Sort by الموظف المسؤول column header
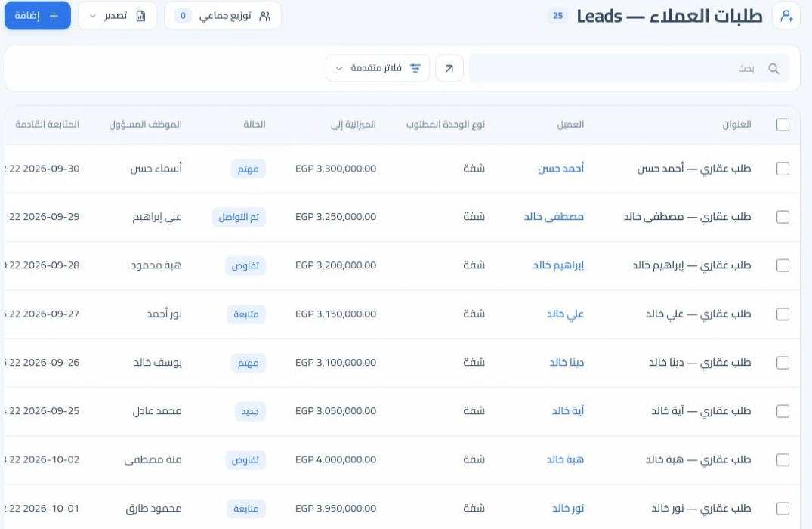This screenshot has height=529, width=812. click(146, 125)
